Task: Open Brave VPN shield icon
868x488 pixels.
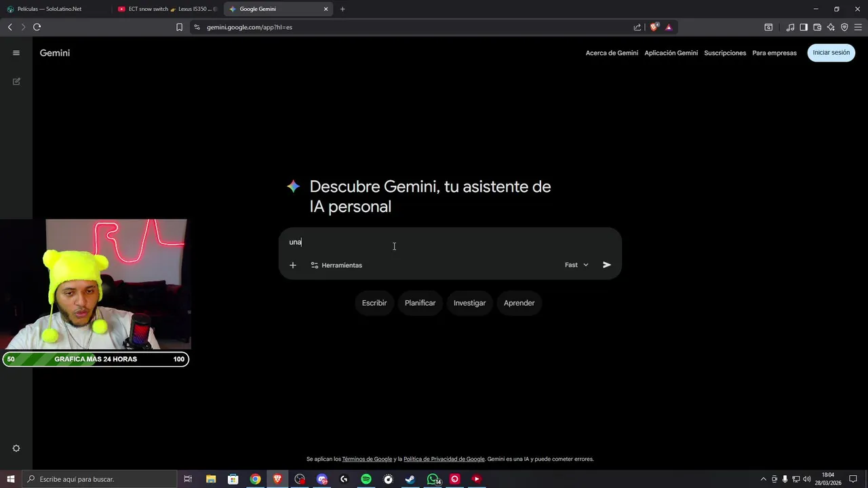Action: pos(844,27)
